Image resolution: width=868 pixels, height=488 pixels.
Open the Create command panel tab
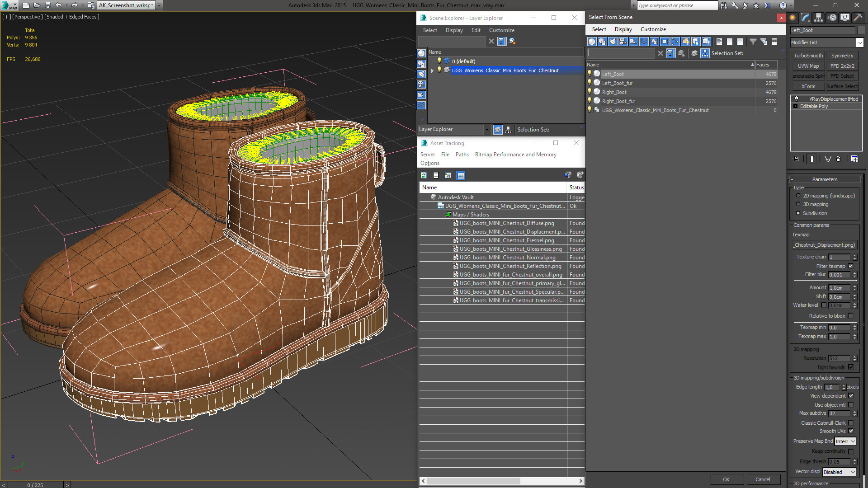[x=793, y=18]
